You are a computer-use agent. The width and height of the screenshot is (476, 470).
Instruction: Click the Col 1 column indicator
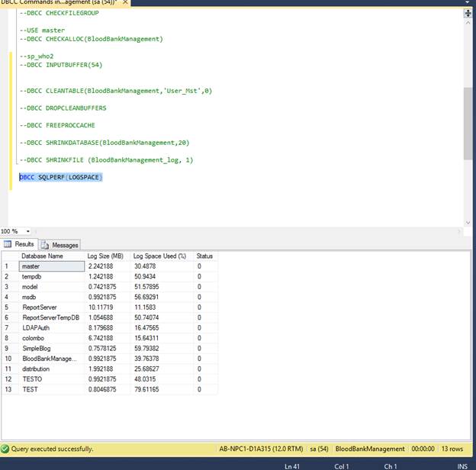click(342, 466)
